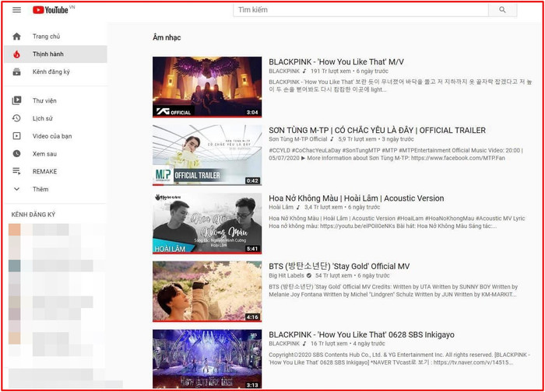The width and height of the screenshot is (545, 392).
Task: Click the Lịch sử history icon
Action: [16, 118]
